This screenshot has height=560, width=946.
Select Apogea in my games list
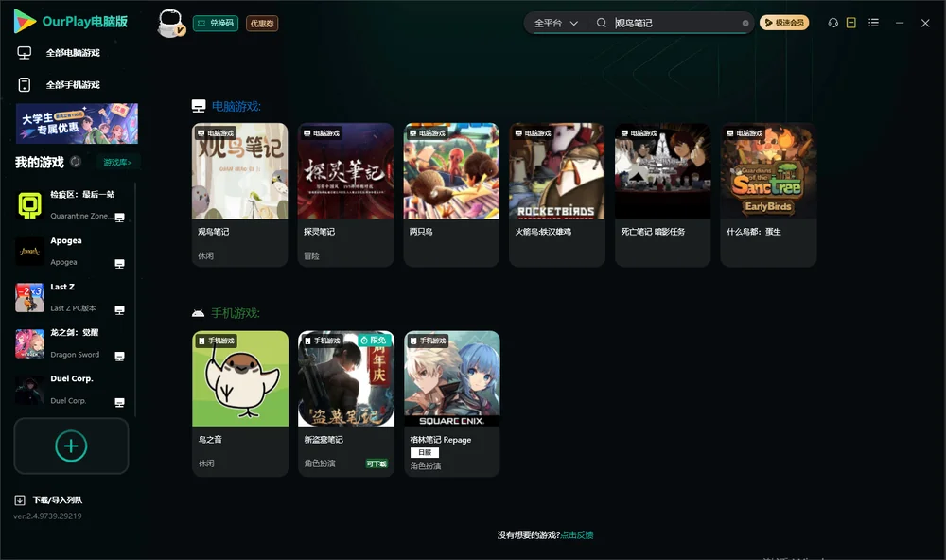pyautogui.click(x=71, y=252)
